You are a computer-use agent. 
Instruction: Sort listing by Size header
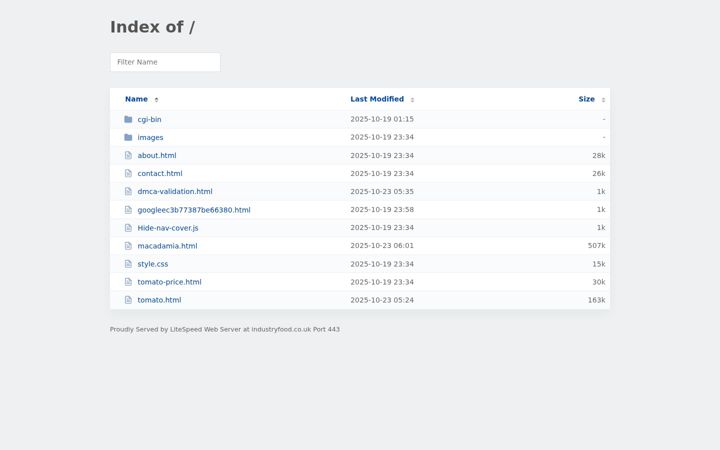coord(586,99)
